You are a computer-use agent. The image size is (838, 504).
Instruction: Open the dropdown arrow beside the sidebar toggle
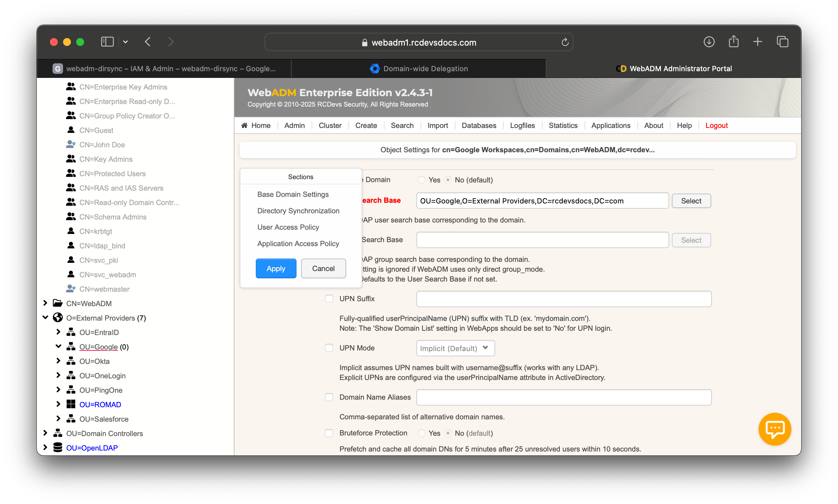(125, 42)
